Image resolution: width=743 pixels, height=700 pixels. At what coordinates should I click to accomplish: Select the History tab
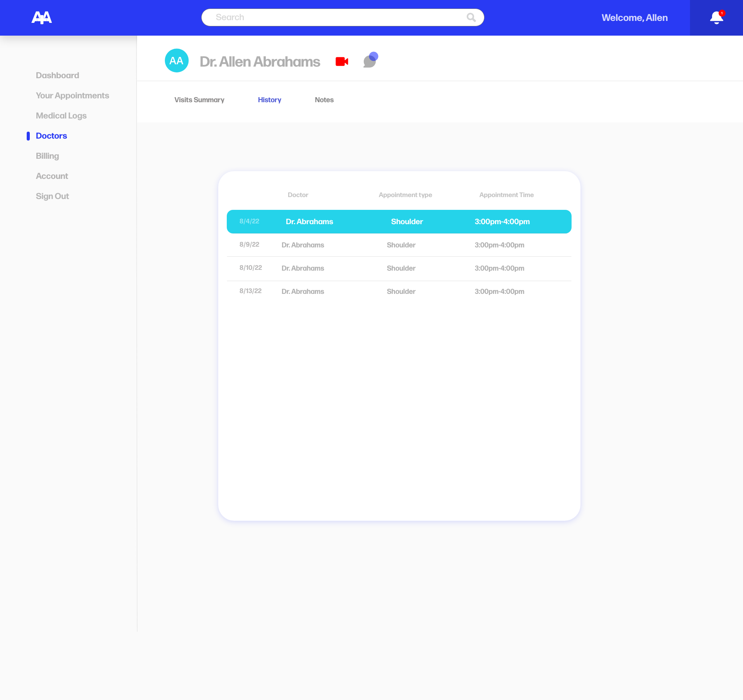pyautogui.click(x=269, y=100)
